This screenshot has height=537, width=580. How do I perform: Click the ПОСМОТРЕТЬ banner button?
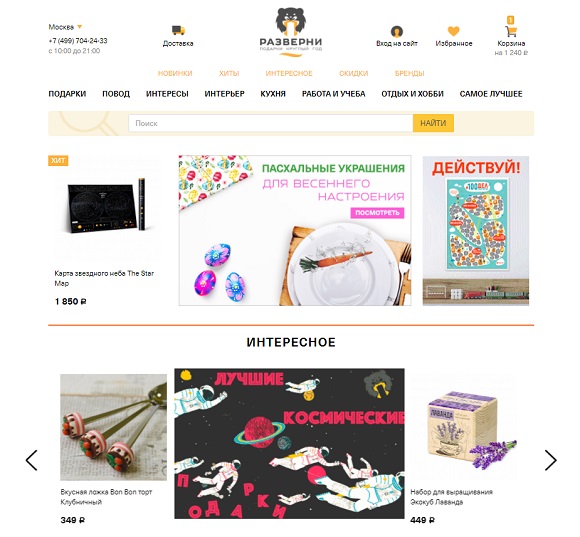(377, 213)
